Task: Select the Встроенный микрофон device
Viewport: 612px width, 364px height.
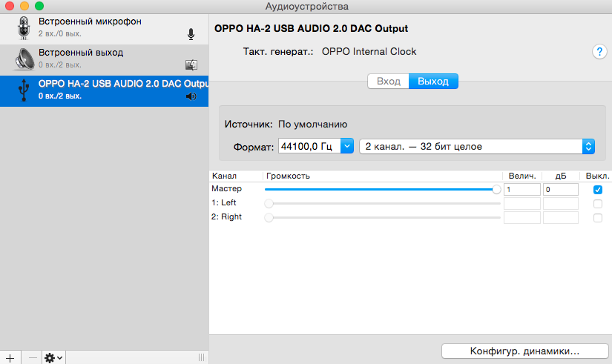Action: point(104,29)
